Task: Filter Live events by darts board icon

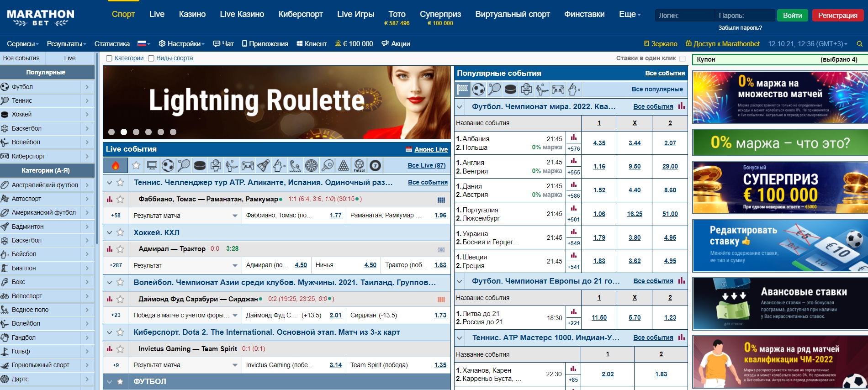Action: (311, 165)
